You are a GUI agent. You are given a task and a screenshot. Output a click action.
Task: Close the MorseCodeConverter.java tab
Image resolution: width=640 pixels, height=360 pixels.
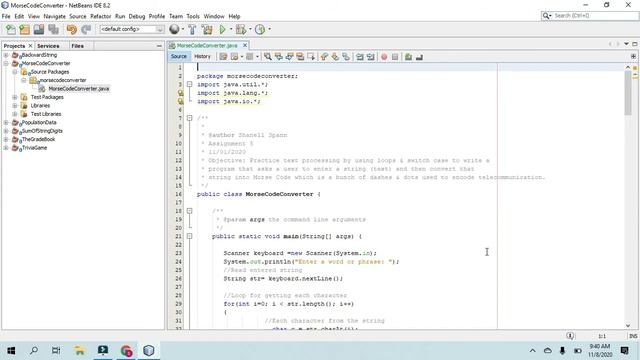pyautogui.click(x=245, y=45)
